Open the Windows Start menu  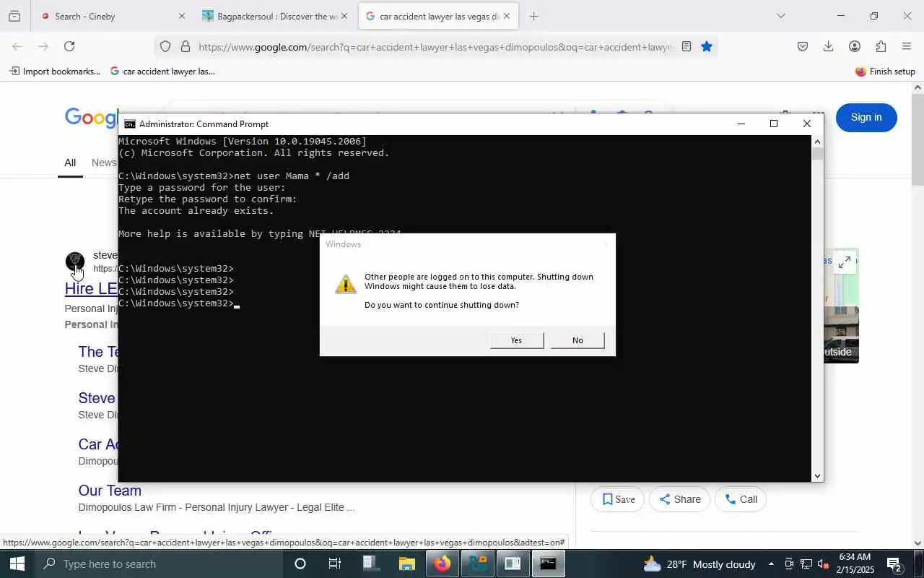point(17,564)
